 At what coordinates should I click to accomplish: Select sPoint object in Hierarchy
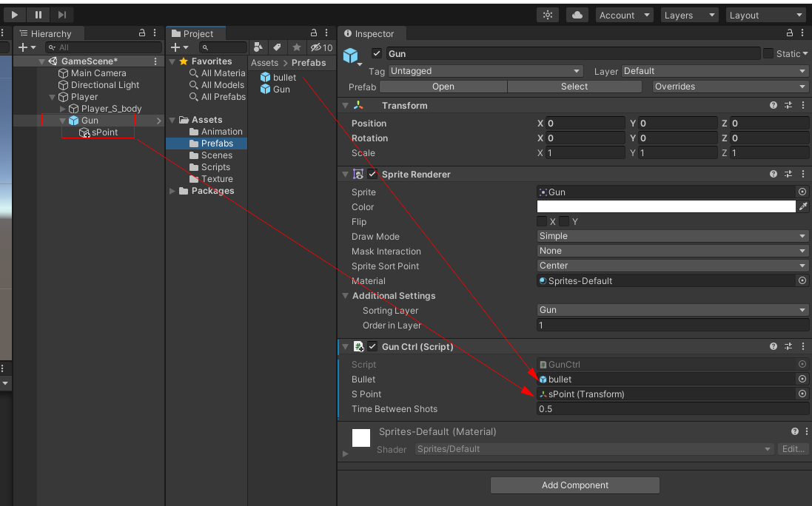coord(104,132)
